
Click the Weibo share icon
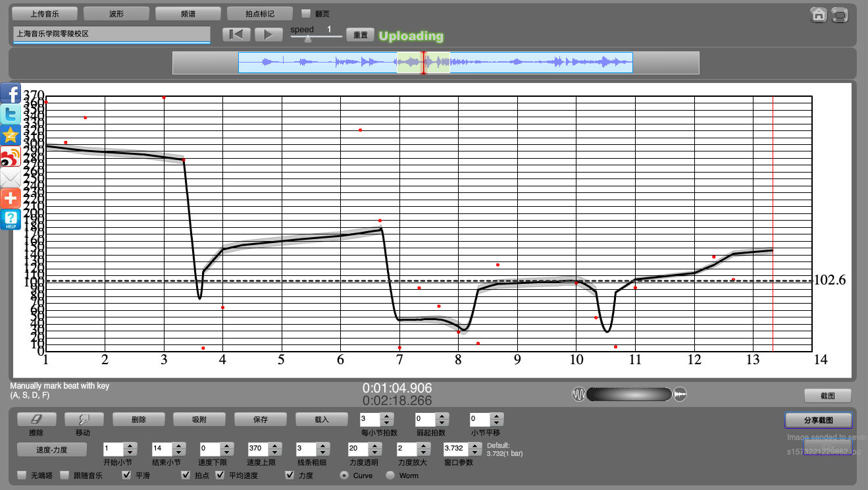[x=11, y=157]
